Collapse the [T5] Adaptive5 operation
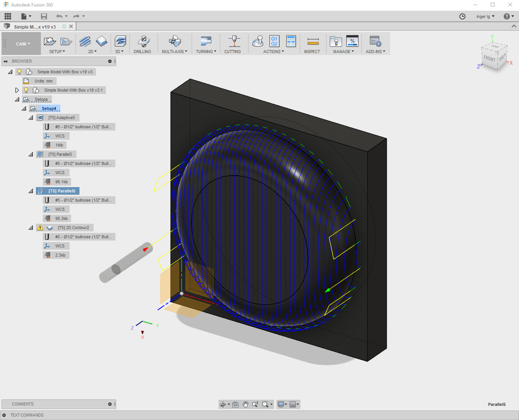This screenshot has width=519, height=420. [31, 118]
